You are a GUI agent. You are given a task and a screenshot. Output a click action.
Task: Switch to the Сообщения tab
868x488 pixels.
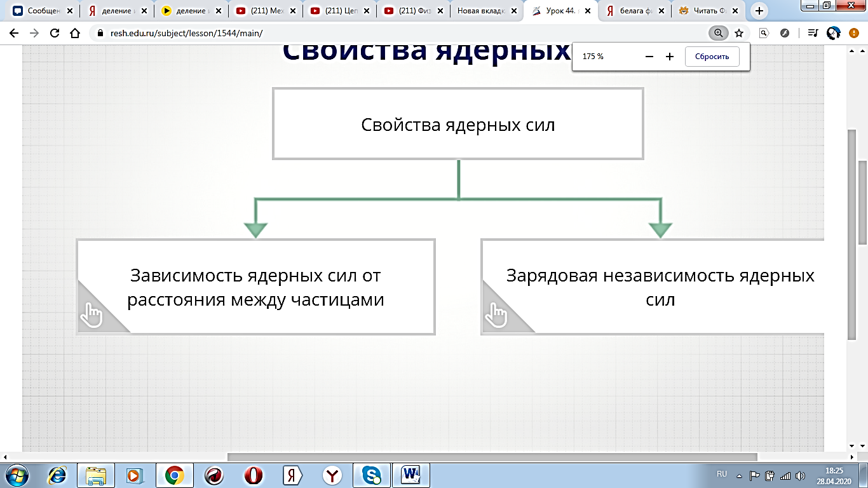point(42,11)
